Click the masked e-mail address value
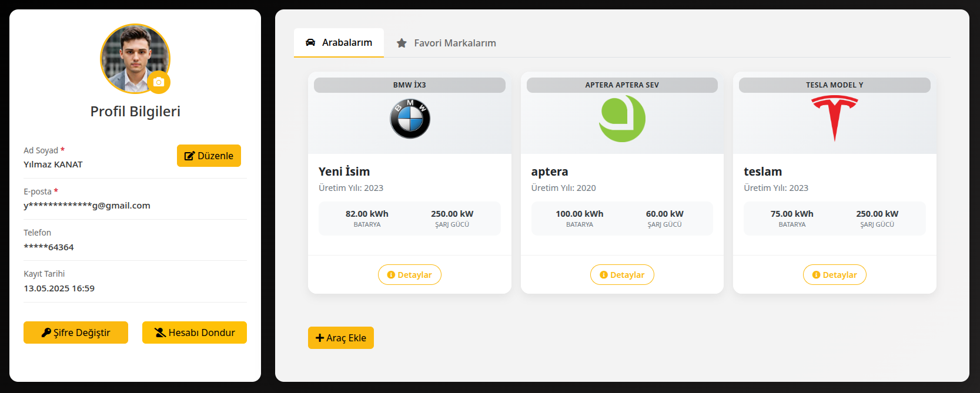980x393 pixels. click(x=87, y=206)
